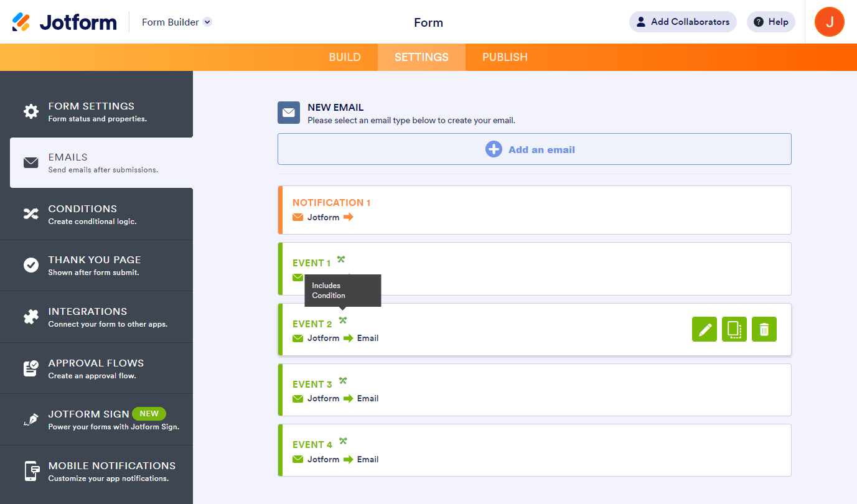Switch to the Publish tab

(505, 57)
